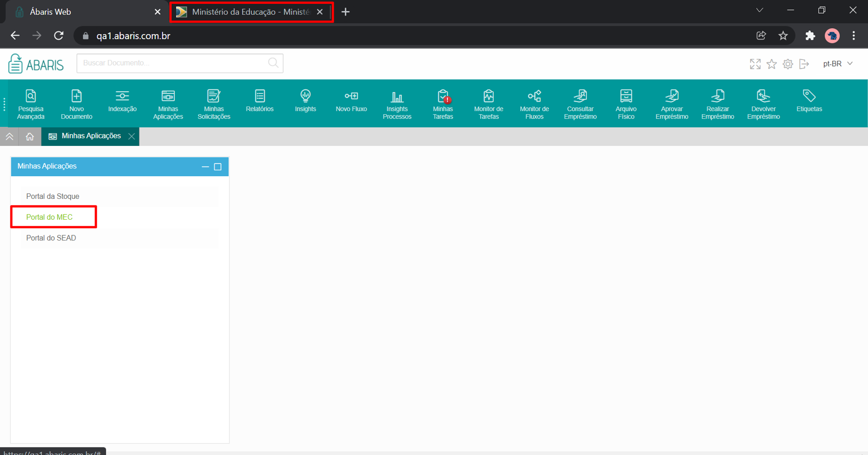Start a Novo Fluxo
This screenshot has height=455, width=868.
[x=351, y=101]
